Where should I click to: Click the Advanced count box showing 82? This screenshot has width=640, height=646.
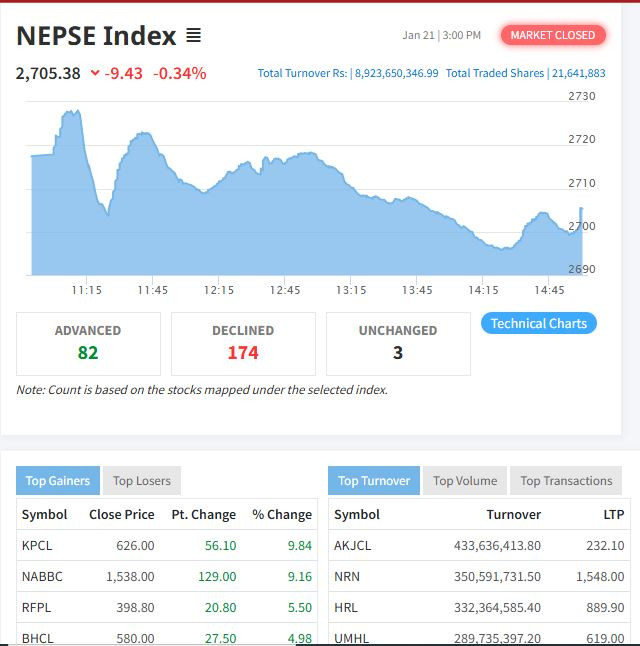[x=88, y=343]
